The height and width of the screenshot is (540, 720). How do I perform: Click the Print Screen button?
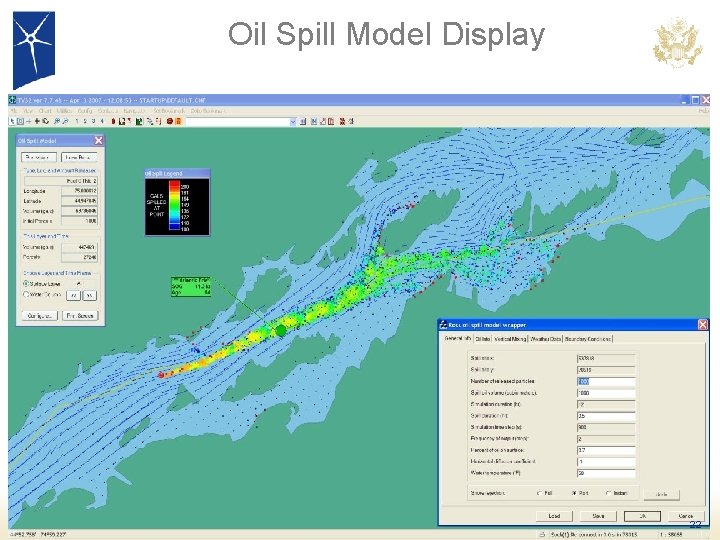click(x=80, y=315)
